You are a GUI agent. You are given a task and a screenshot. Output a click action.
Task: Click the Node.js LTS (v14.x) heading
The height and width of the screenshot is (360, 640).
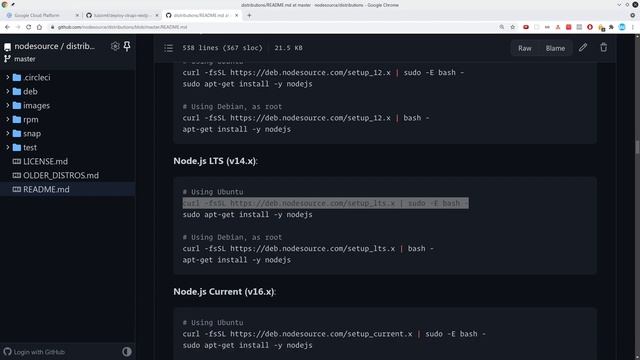point(215,161)
